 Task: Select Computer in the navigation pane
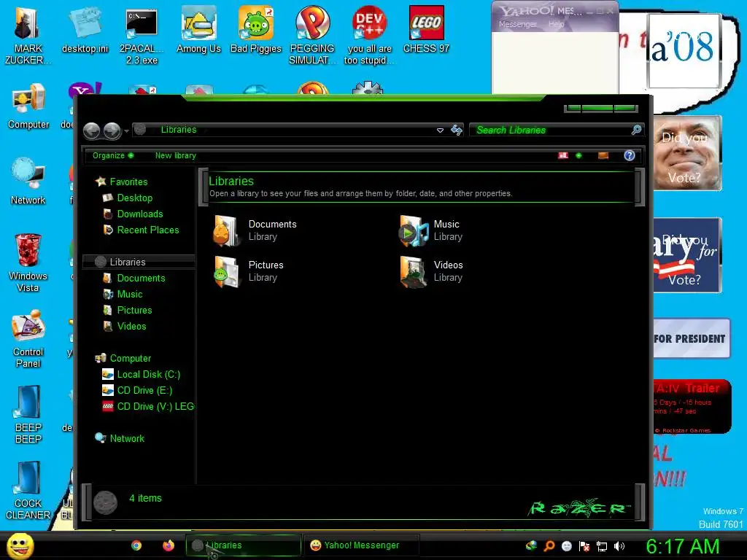pos(123,358)
